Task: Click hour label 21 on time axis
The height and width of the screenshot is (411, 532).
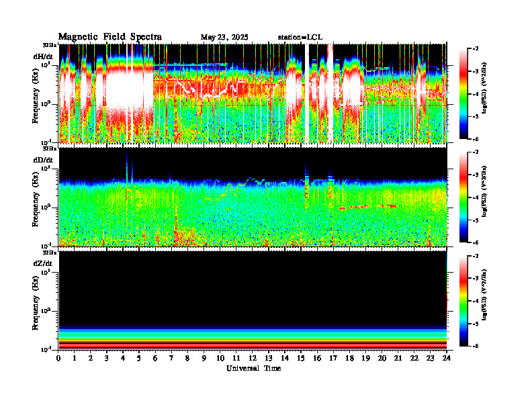Action: (398, 359)
